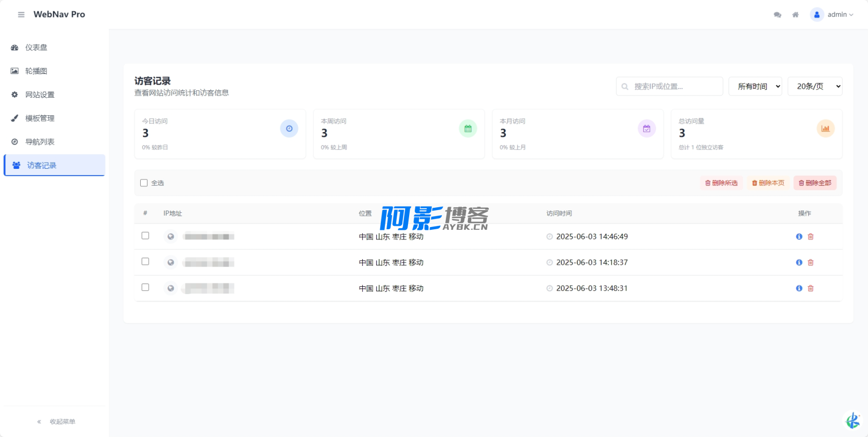
Task: Click the 删除所选 button
Action: (x=721, y=183)
